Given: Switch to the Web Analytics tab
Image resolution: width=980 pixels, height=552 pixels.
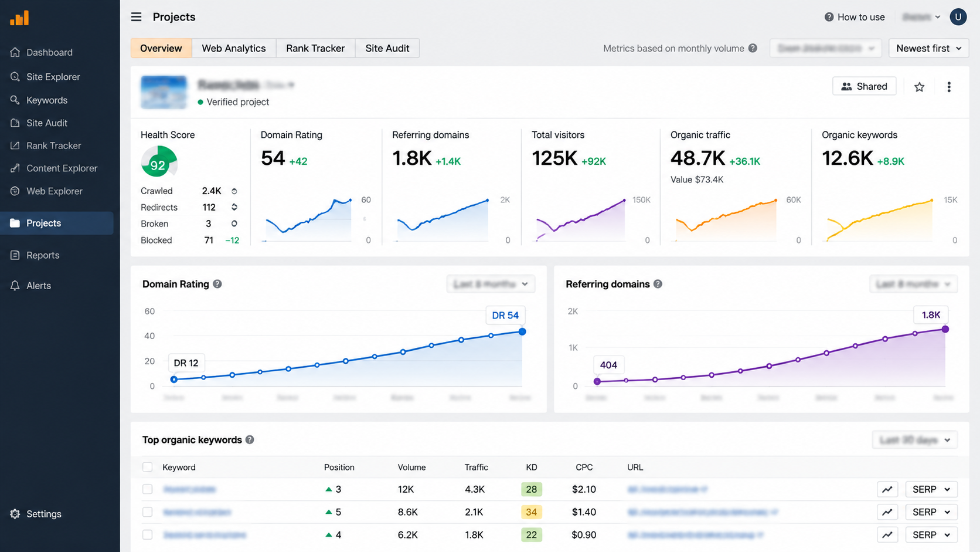Looking at the screenshot, I should click(234, 48).
